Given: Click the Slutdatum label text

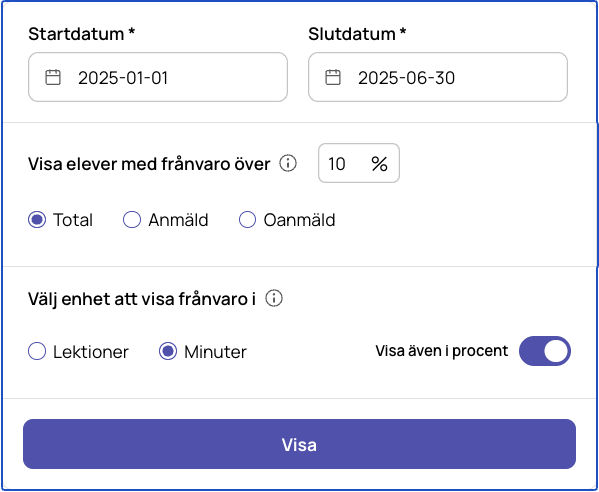Looking at the screenshot, I should pyautogui.click(x=357, y=34).
